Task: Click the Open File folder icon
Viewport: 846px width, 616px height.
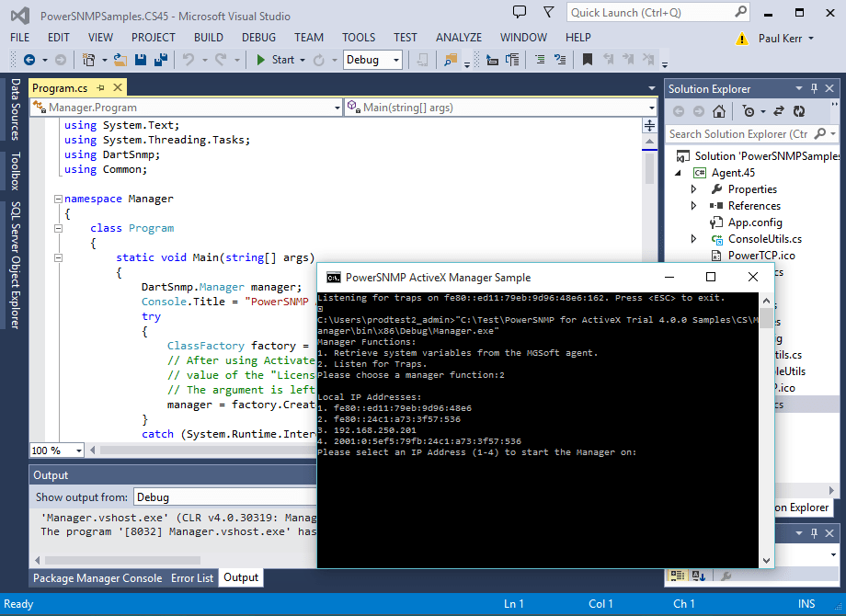Action: 120,60
